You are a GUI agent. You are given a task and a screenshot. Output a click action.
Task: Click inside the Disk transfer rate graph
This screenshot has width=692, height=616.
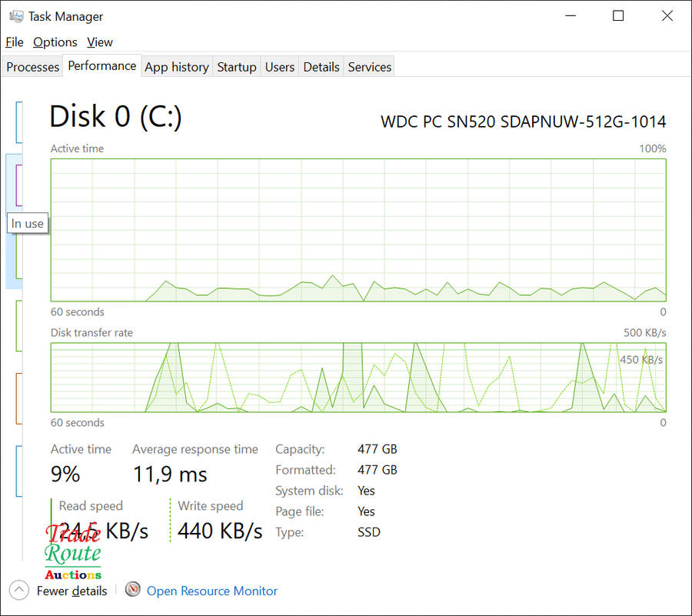coord(358,378)
